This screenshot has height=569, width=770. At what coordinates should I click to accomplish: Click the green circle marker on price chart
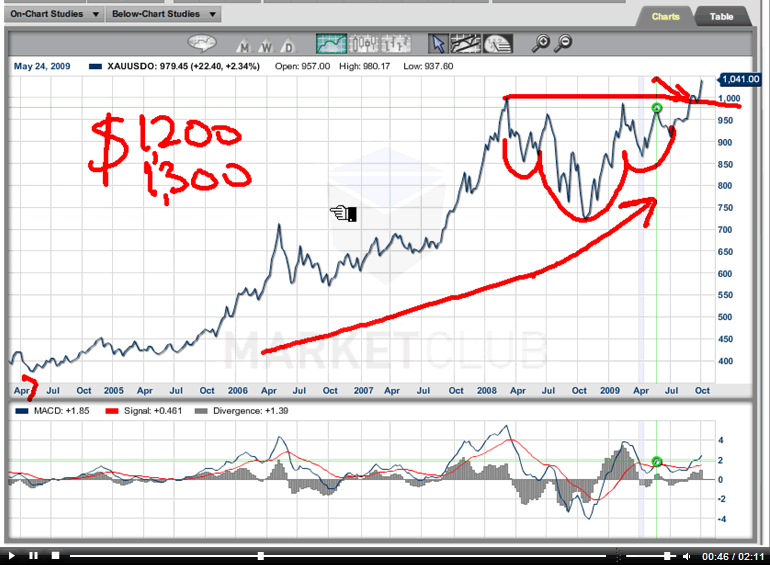point(657,108)
